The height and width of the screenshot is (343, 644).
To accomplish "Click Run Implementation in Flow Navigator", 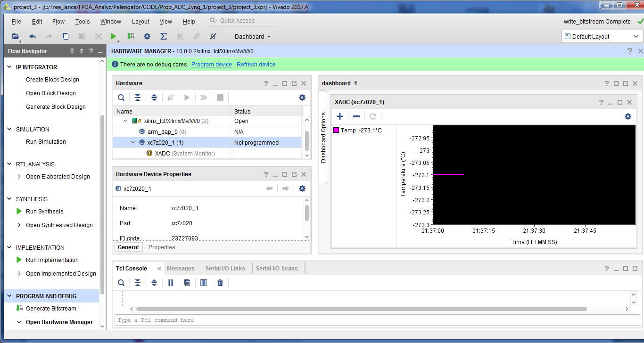I will [52, 260].
